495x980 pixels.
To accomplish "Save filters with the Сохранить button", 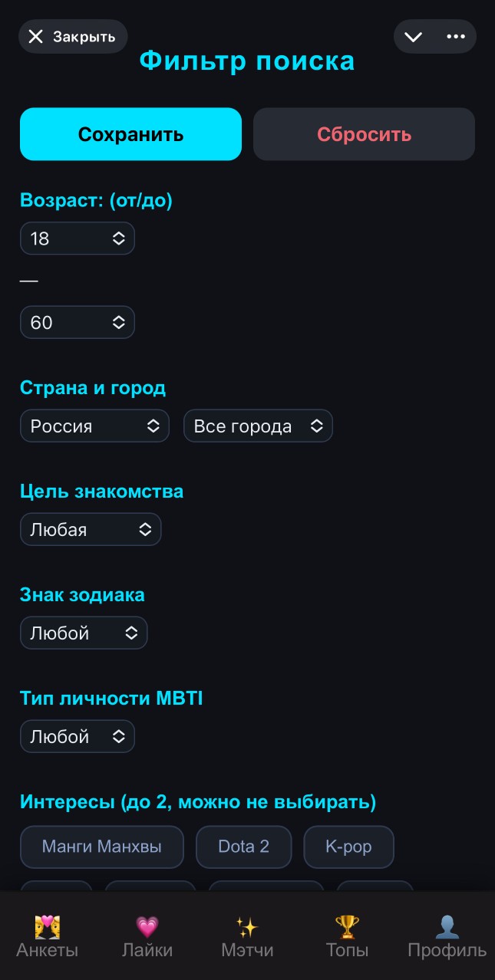I will (130, 133).
